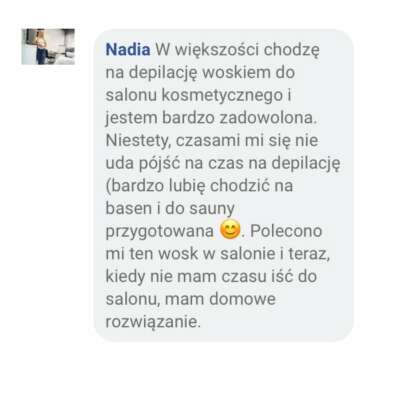Click the word 'chodzę' in the first line
Screen dimensions: 400x400
click(292, 51)
